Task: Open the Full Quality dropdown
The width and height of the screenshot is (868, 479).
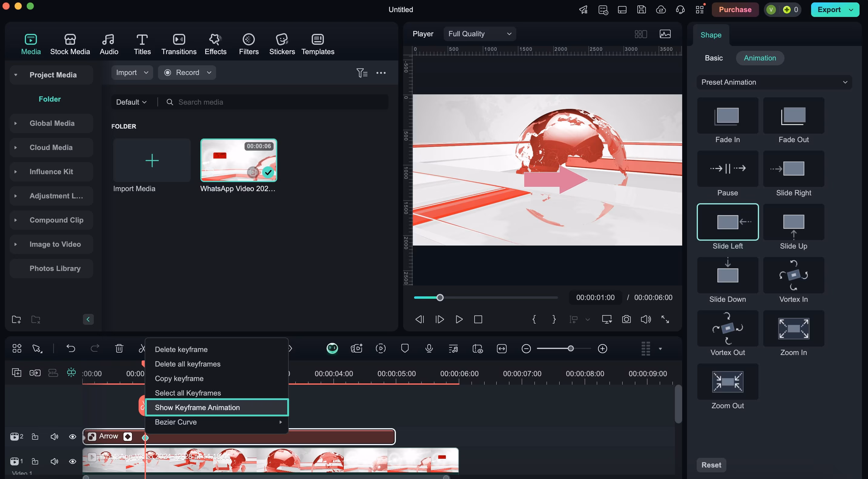Action: pos(479,34)
